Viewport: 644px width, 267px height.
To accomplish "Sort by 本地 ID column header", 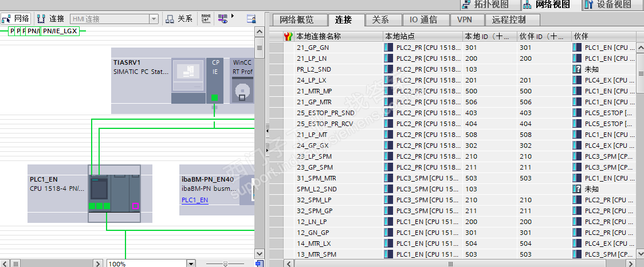I will pos(488,37).
